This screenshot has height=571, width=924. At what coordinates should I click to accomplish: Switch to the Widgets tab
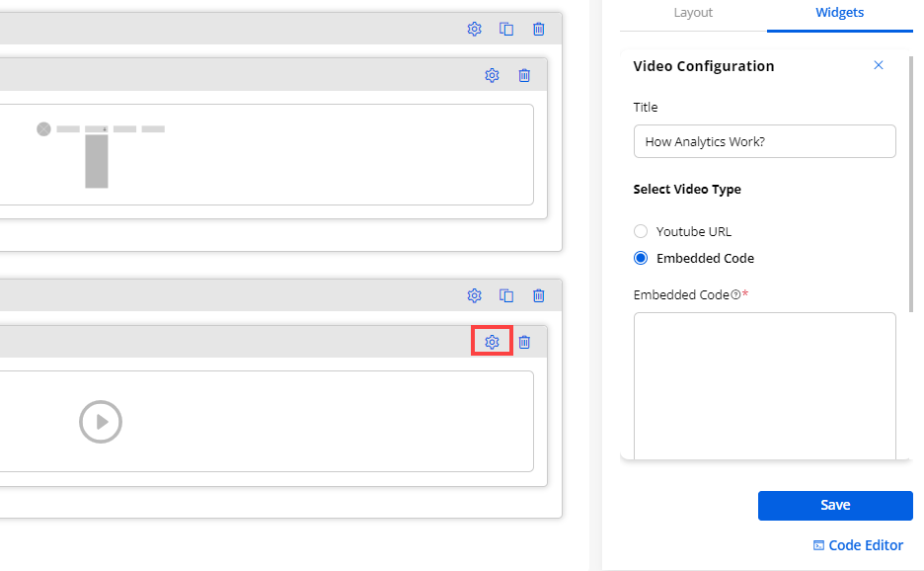[839, 13]
